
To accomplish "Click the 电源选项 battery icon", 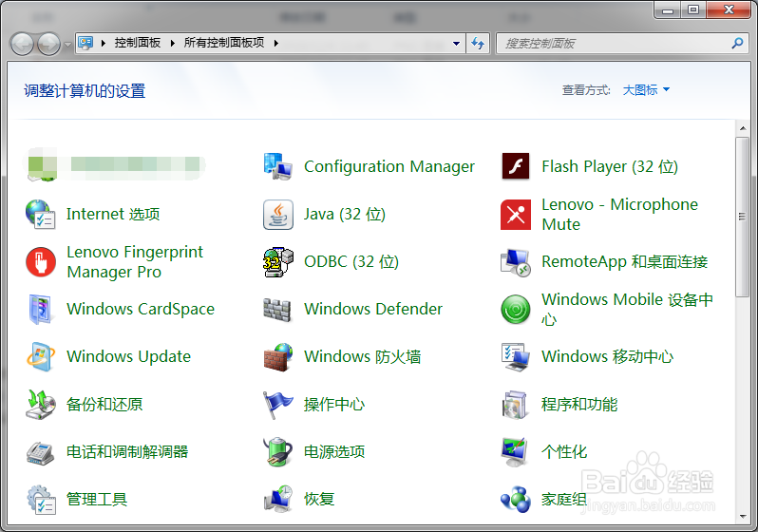I will coord(277,451).
